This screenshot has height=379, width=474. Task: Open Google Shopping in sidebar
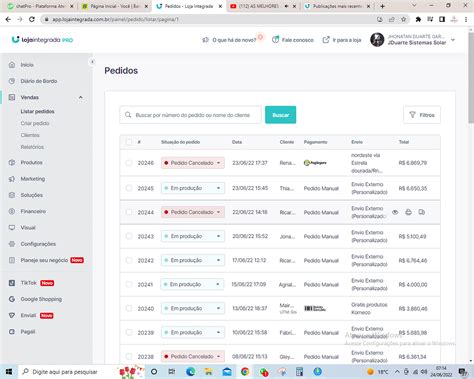pyautogui.click(x=36, y=299)
